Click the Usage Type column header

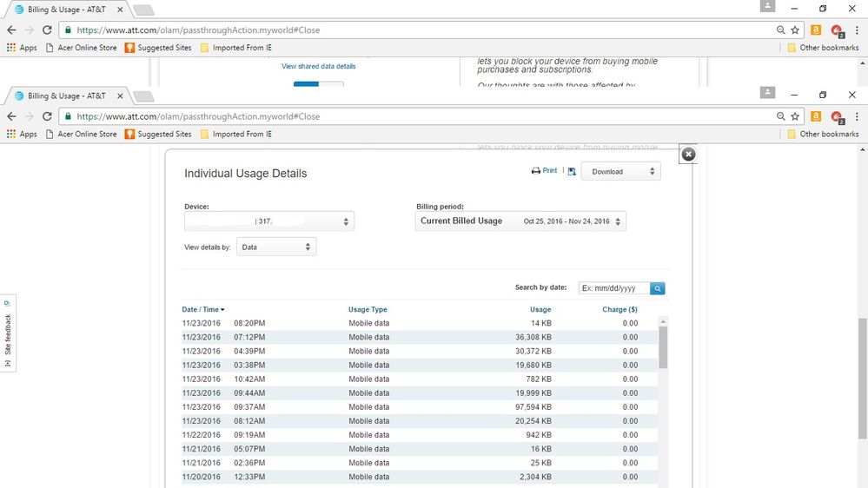[368, 309]
